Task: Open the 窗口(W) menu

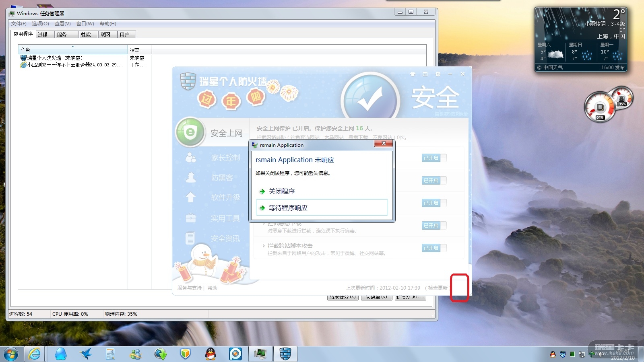Action: [85, 24]
